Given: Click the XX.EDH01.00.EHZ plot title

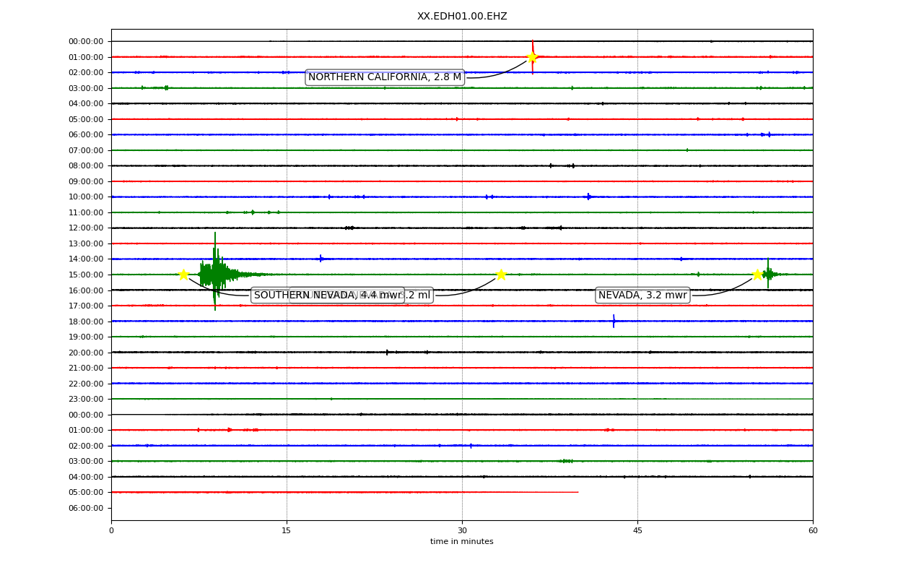Looking at the screenshot, I should [x=462, y=17].
